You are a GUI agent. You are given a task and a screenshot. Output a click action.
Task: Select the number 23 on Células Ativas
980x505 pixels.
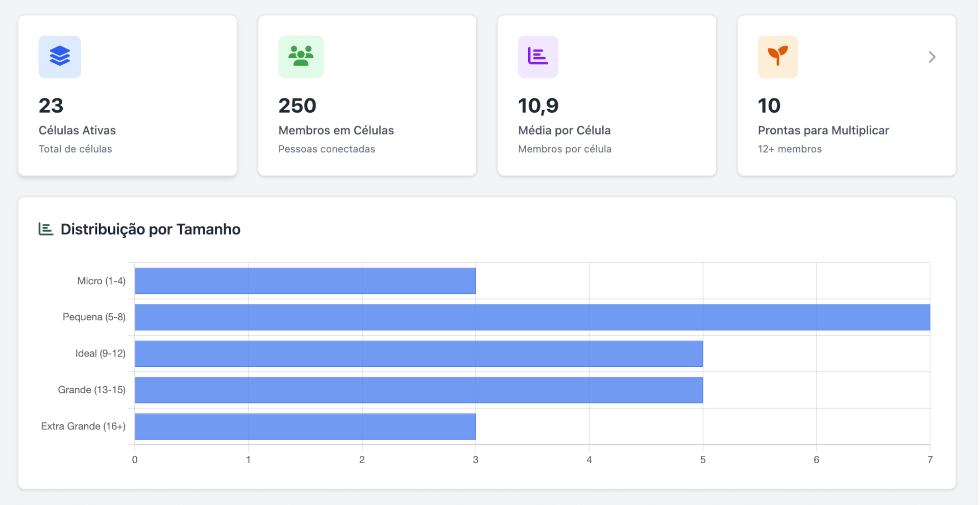pyautogui.click(x=51, y=105)
